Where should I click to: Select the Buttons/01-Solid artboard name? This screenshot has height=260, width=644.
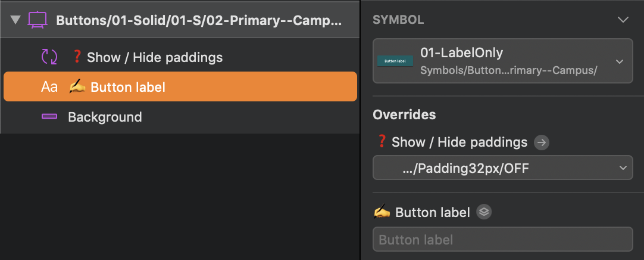(199, 21)
